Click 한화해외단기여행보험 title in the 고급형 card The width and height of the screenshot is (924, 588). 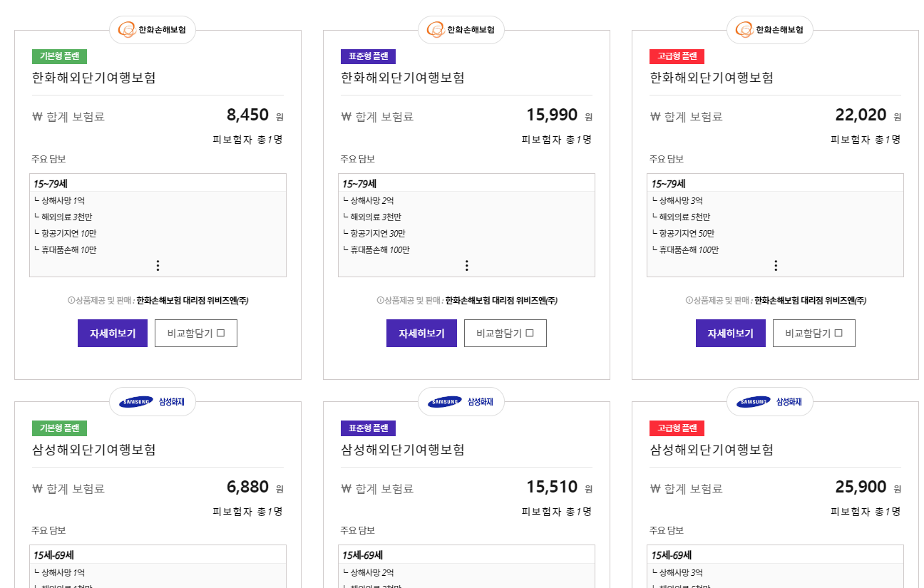(712, 78)
